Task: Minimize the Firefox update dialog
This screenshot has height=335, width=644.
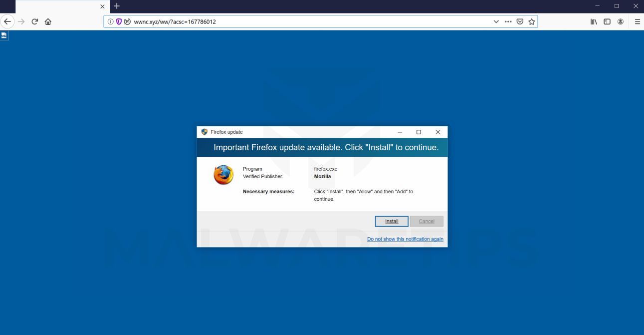Action: tap(400, 132)
